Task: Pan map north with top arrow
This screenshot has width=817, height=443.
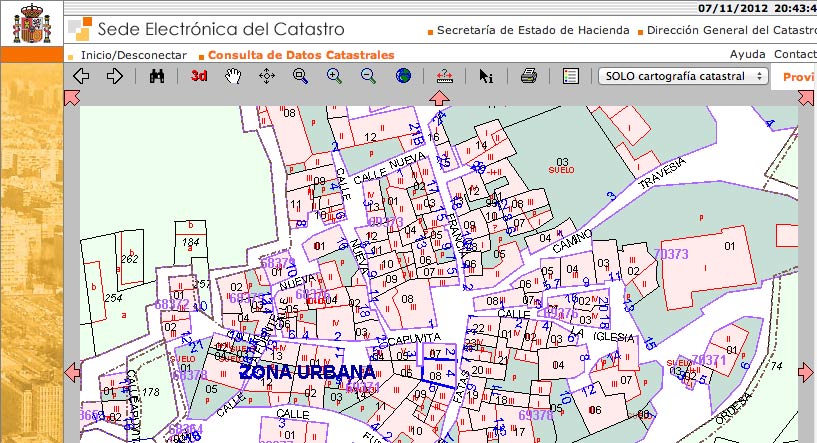Action: (x=438, y=97)
